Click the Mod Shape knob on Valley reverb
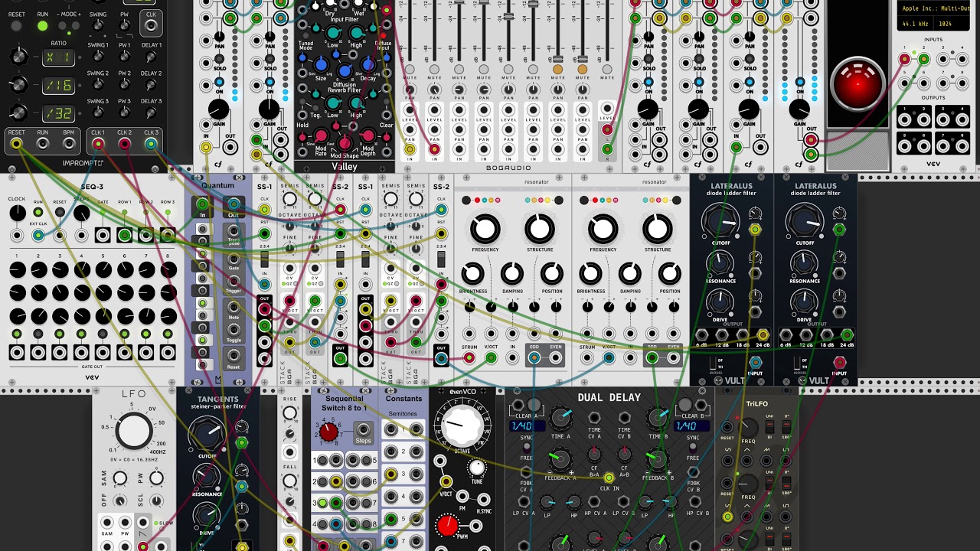This screenshot has height=551, width=980. (345, 143)
